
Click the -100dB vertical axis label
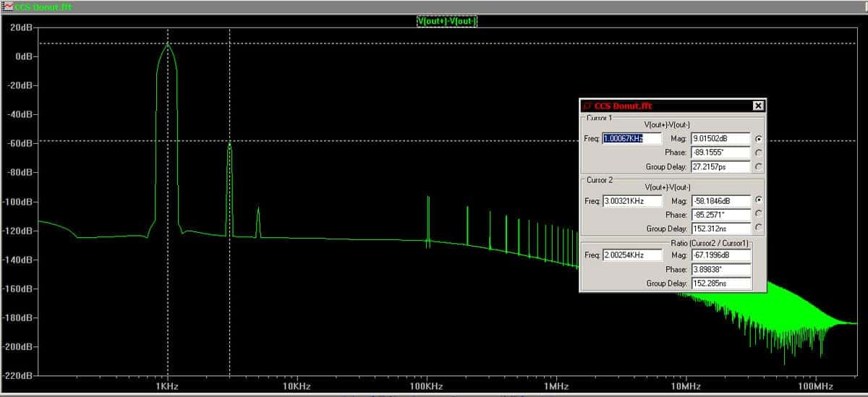pos(18,202)
